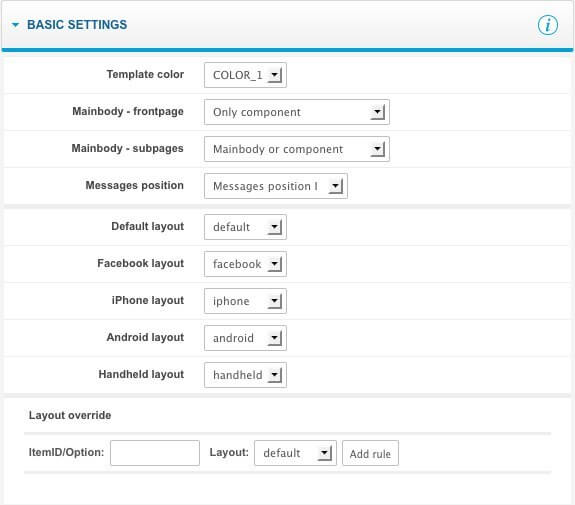Click the BASIC SETTINGS header title

point(77,25)
